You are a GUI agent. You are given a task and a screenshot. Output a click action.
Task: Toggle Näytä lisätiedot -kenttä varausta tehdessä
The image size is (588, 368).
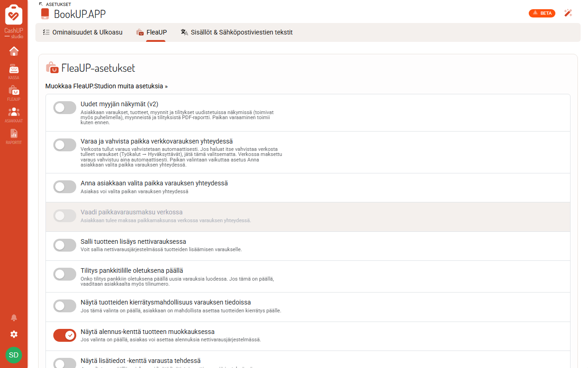(65, 363)
